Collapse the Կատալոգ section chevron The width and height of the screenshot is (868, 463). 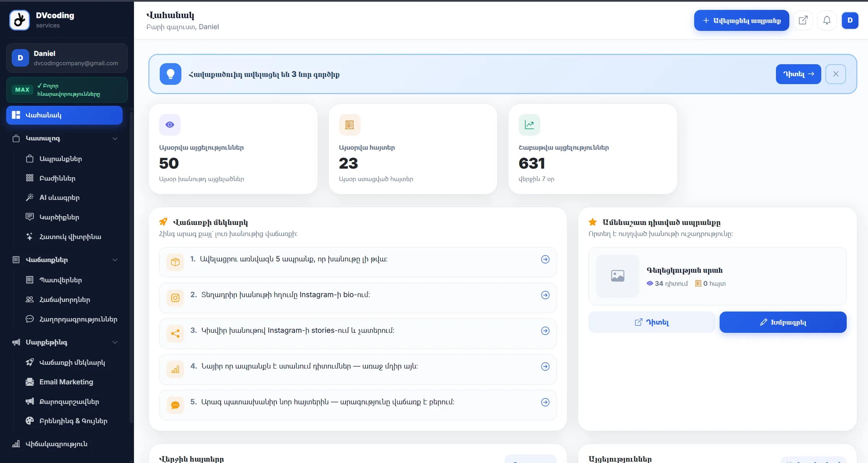pyautogui.click(x=115, y=139)
